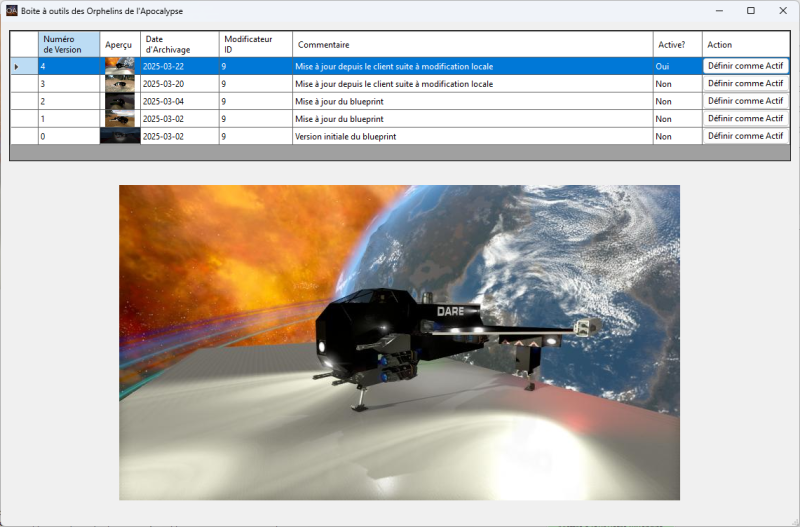Image resolution: width=800 pixels, height=527 pixels.
Task: Set version 0 as the active blueprint
Action: tap(745, 135)
